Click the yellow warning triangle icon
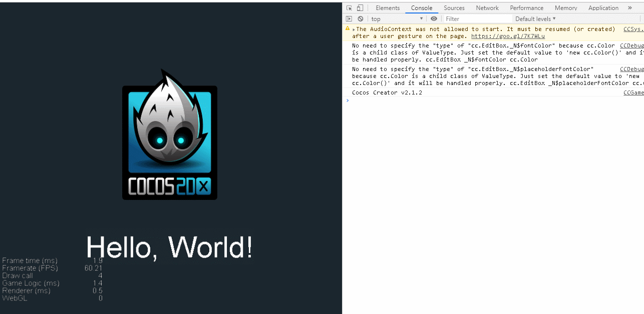 [x=348, y=29]
